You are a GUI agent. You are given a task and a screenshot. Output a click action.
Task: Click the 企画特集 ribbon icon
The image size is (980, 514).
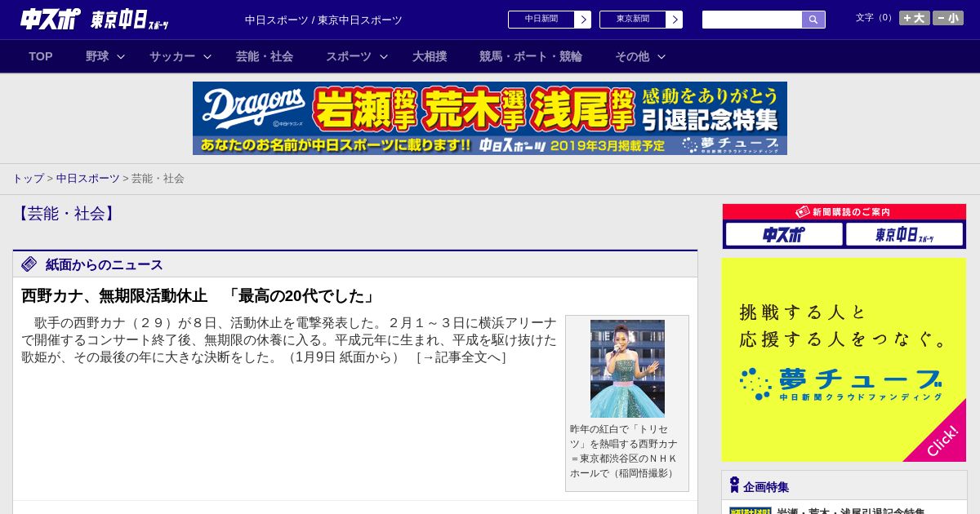(x=734, y=485)
